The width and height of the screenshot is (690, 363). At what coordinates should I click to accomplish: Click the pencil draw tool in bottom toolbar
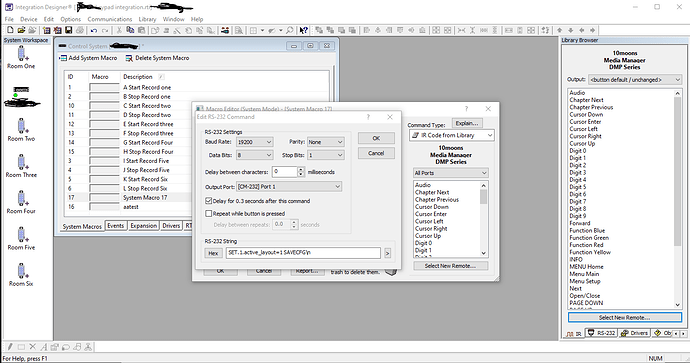click(10, 347)
